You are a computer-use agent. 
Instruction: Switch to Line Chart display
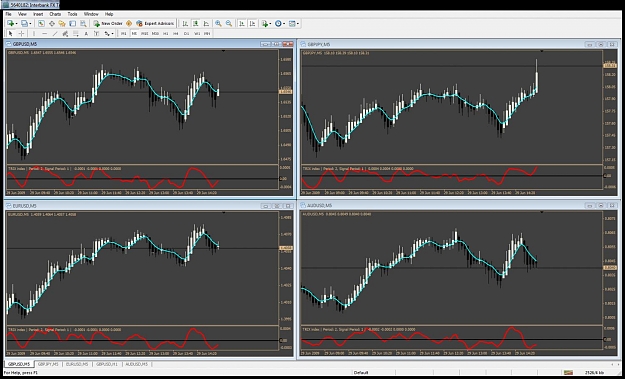coord(206,24)
